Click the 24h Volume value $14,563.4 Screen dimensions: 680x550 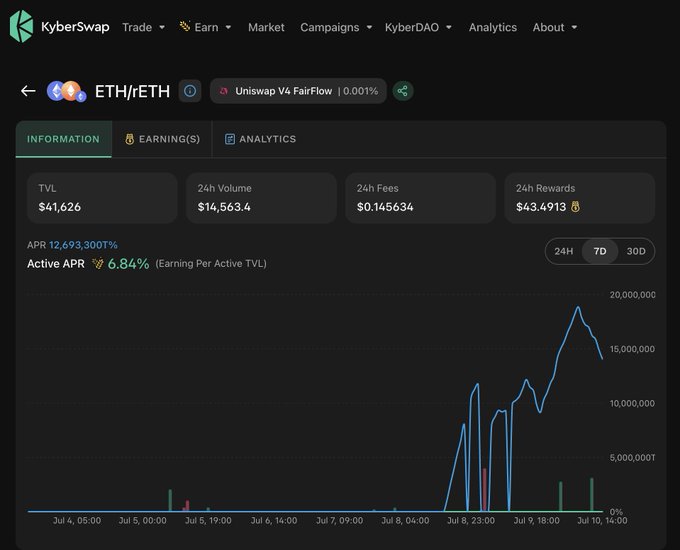(x=224, y=207)
